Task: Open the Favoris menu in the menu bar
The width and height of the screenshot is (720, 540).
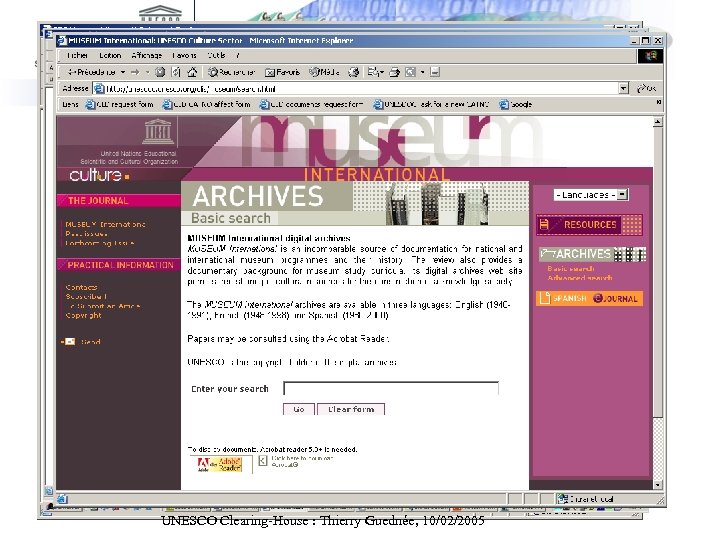Action: coord(184,56)
